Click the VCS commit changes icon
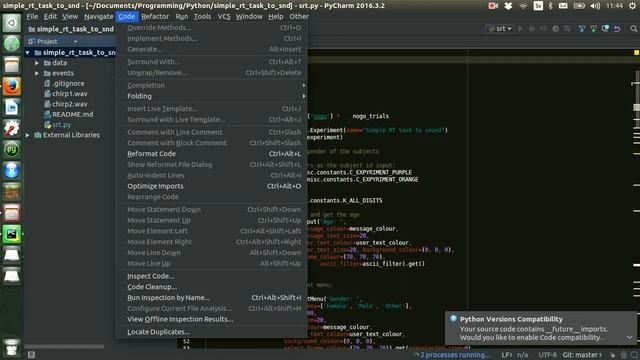This screenshot has width=640, height=360. click(593, 29)
